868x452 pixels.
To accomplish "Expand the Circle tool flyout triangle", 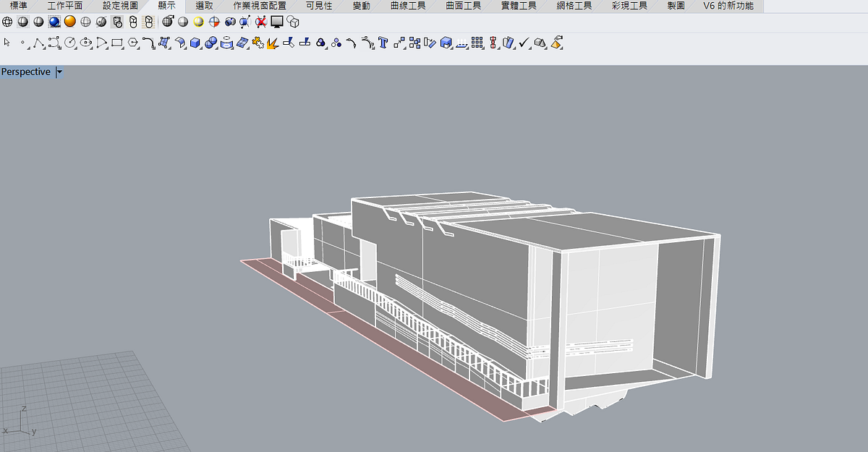I will point(75,48).
